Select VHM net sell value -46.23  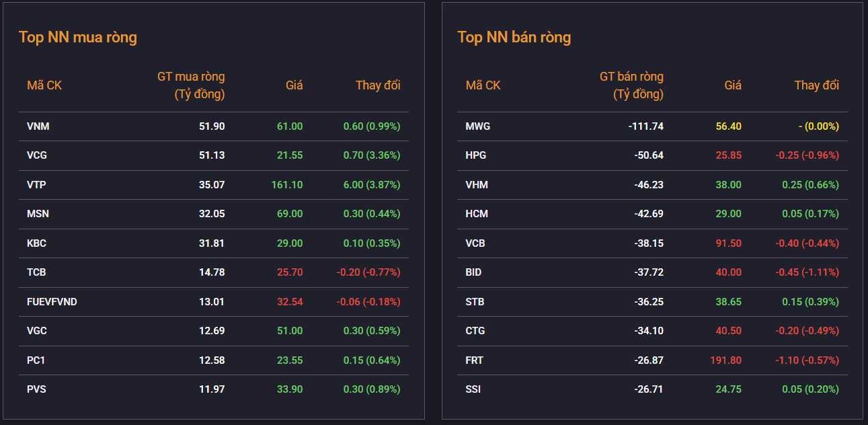pos(649,185)
